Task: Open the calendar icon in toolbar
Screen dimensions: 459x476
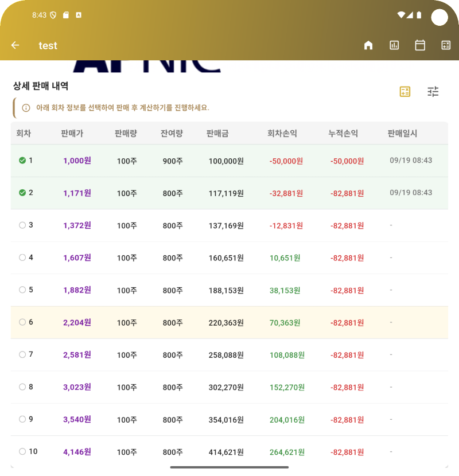Action: click(x=420, y=45)
